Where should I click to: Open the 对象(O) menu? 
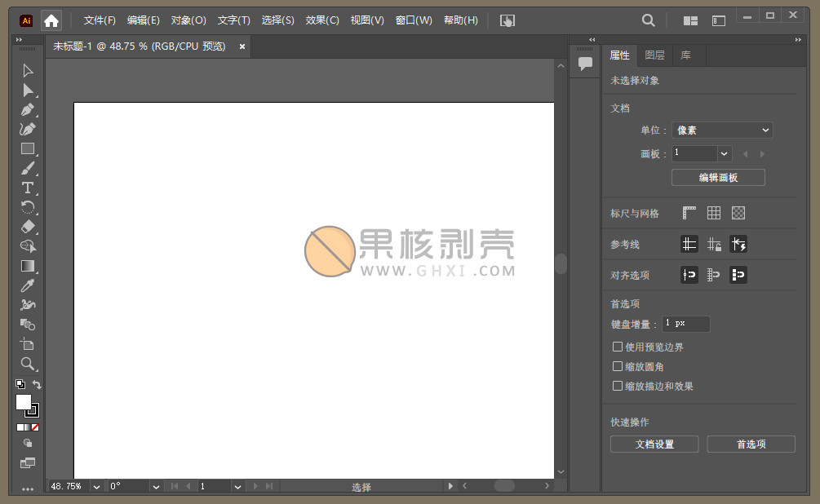pos(188,20)
